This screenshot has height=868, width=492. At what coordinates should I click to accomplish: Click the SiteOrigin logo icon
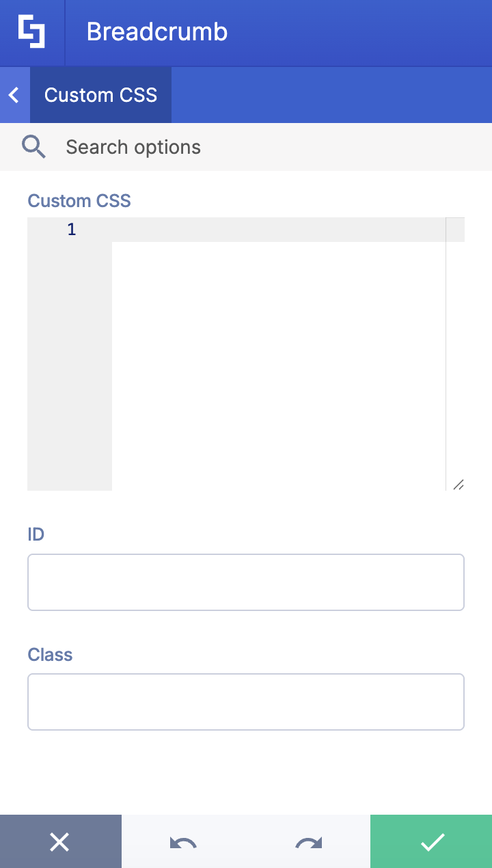[32, 32]
